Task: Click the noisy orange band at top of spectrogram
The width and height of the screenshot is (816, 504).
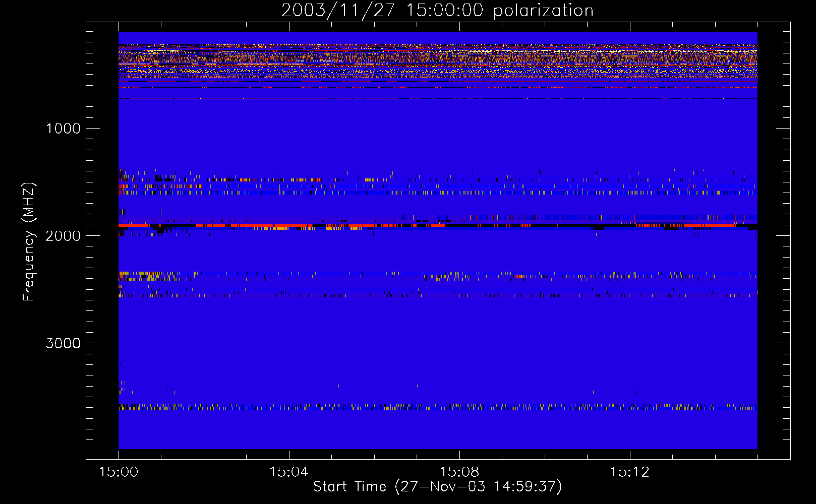Action: click(438, 61)
